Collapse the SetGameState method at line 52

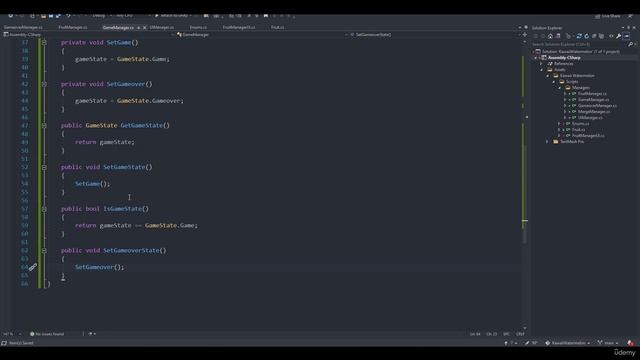point(44,167)
